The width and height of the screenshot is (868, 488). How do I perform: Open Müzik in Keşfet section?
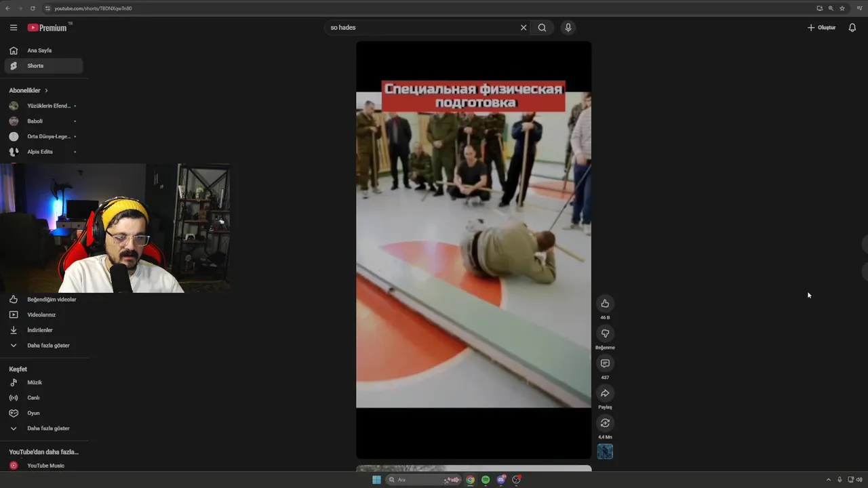point(43,382)
